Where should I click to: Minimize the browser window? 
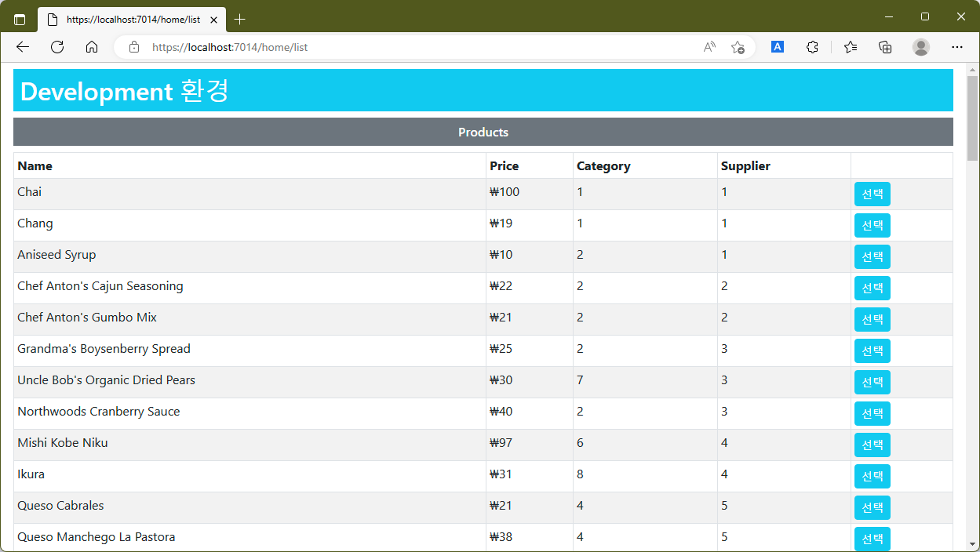tap(889, 16)
